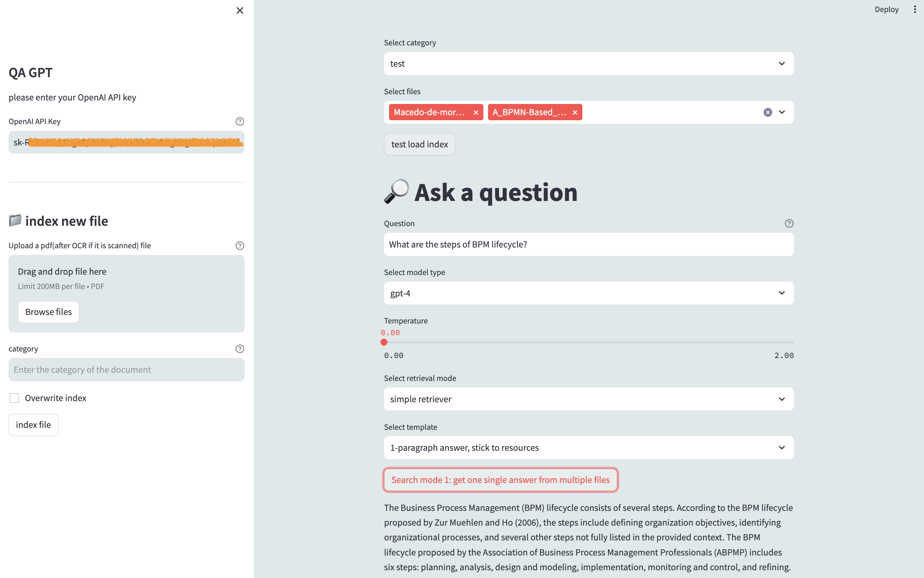Click the Browse files button

tap(49, 312)
